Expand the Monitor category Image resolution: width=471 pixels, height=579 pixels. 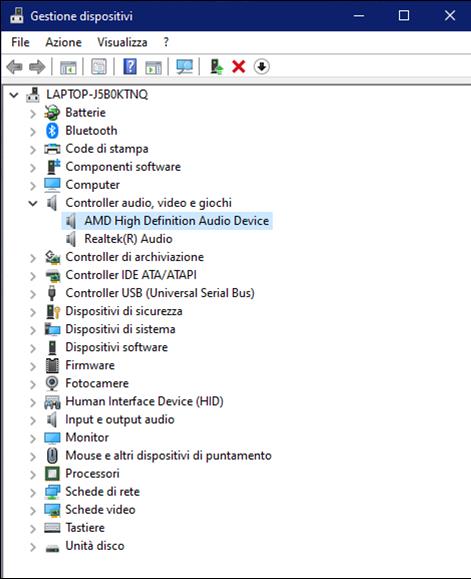tap(33, 438)
